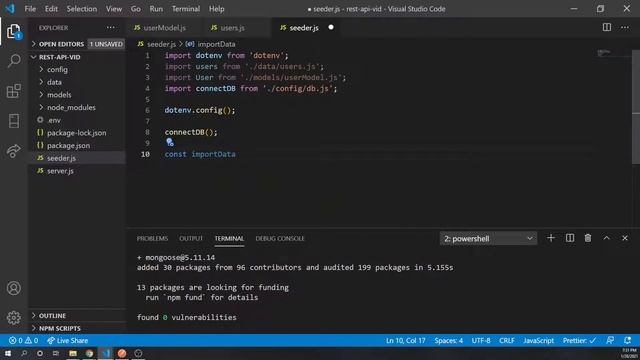Screen dimensions: 640x360
Task: Click the VS Code taskbar icon
Action: click(x=106, y=353)
